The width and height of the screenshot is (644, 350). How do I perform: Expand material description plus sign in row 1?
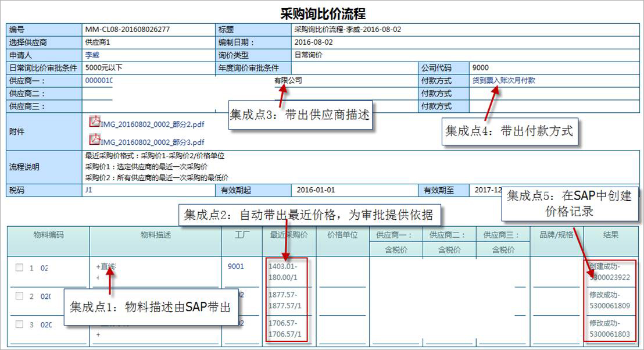98,267
